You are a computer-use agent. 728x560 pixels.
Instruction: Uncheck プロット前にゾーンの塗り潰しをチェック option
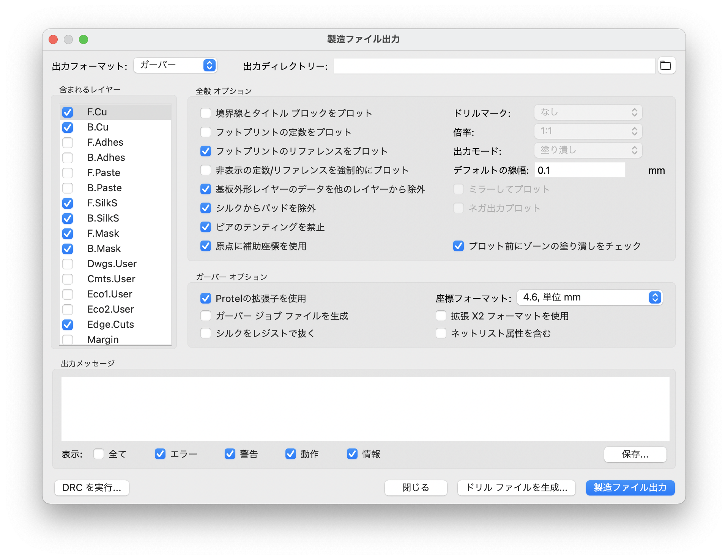[459, 246]
